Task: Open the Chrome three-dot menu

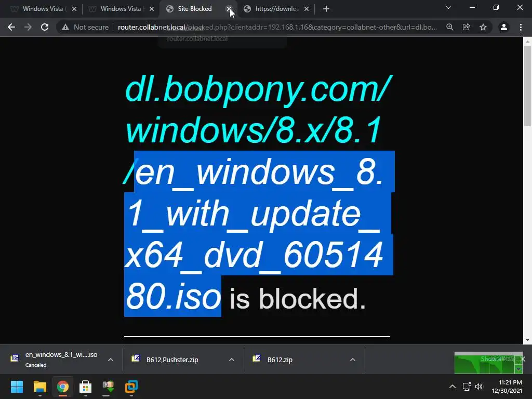Action: tap(521, 27)
